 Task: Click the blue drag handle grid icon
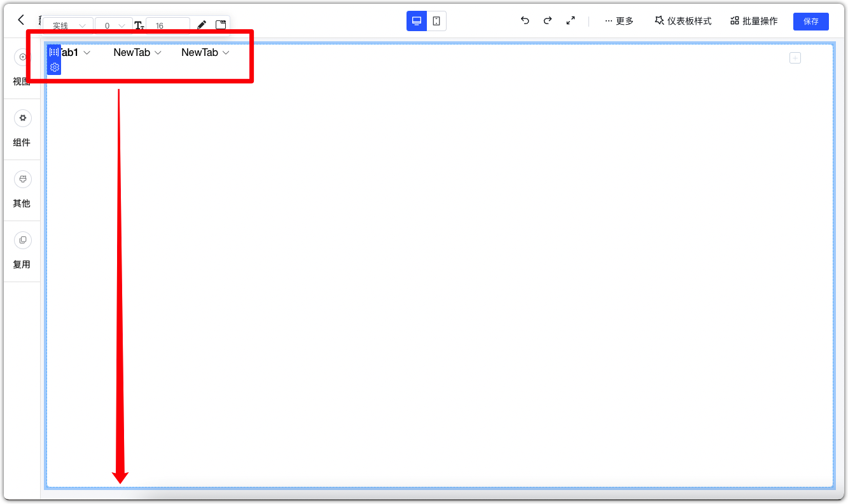54,52
